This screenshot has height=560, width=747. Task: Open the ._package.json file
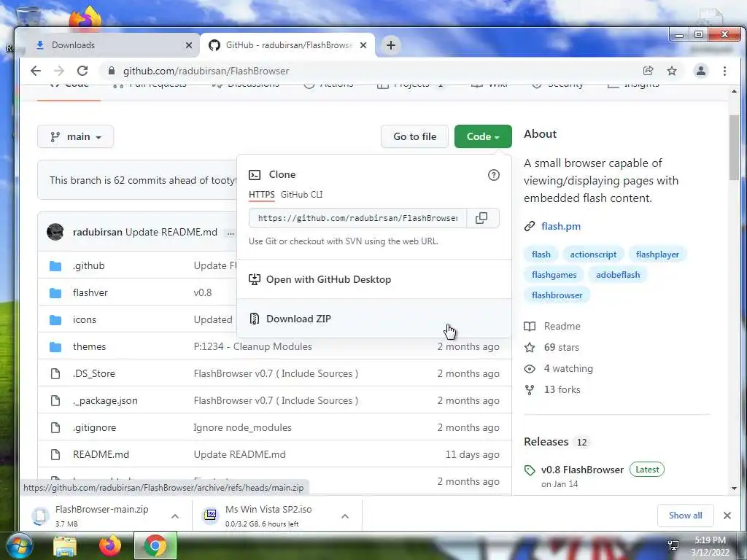pyautogui.click(x=105, y=401)
